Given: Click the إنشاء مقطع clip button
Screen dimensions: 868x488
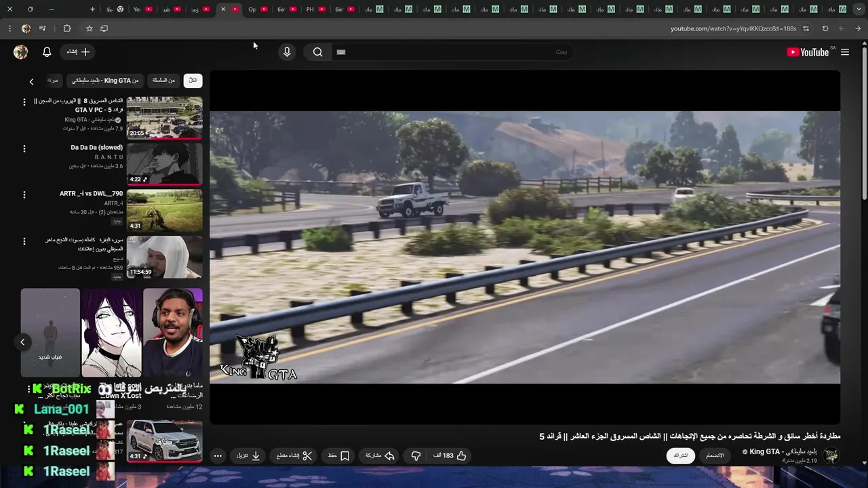Looking at the screenshot, I should (x=294, y=455).
